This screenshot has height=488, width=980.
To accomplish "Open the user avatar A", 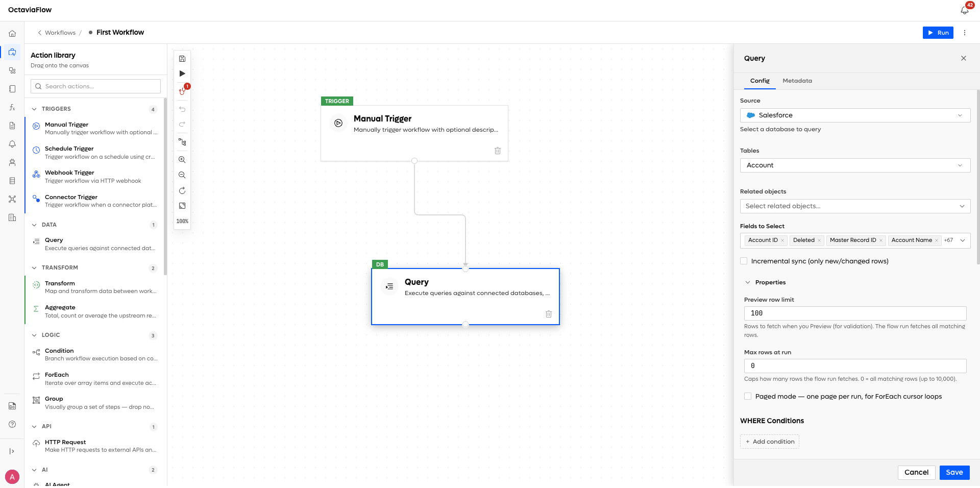I will pyautogui.click(x=12, y=477).
